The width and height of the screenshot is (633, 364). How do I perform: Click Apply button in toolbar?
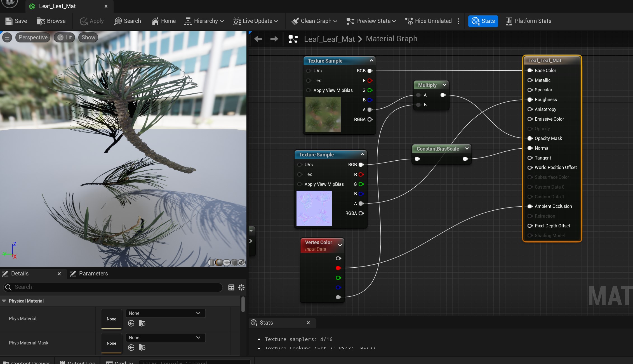92,21
